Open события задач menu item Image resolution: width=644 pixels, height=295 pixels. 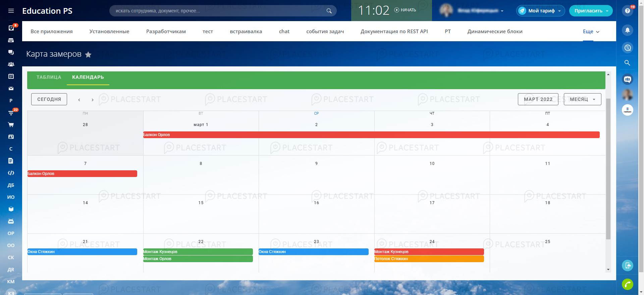click(325, 32)
